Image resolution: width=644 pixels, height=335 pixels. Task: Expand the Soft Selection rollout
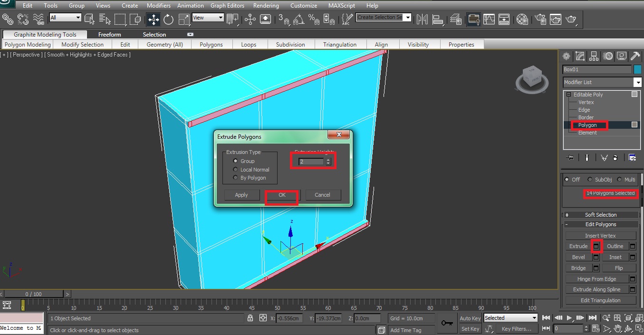click(600, 214)
